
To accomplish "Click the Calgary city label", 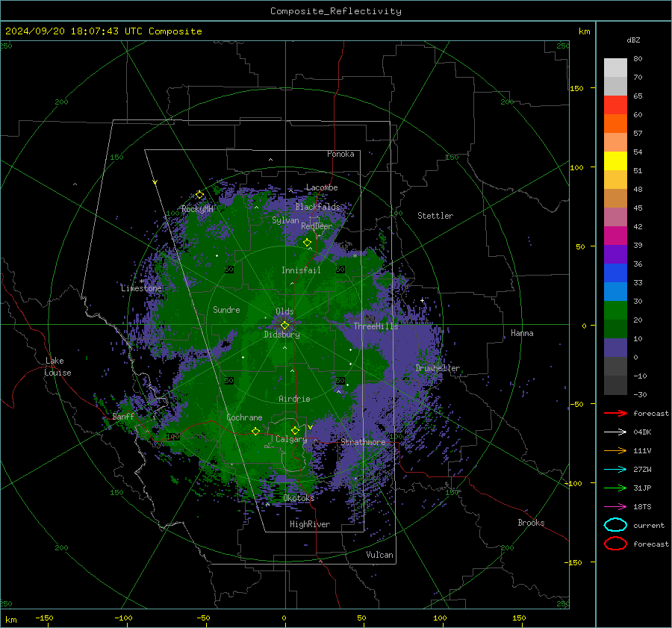I will (x=291, y=439).
